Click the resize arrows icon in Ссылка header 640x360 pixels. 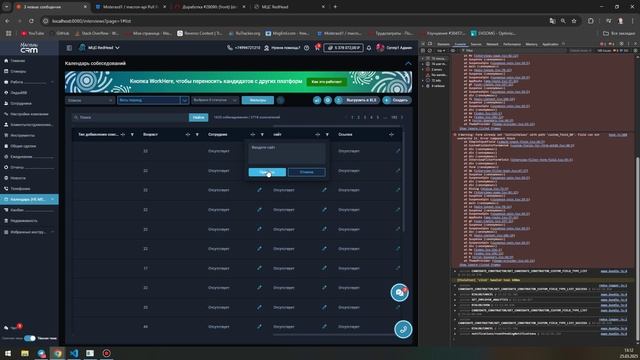click(x=391, y=134)
